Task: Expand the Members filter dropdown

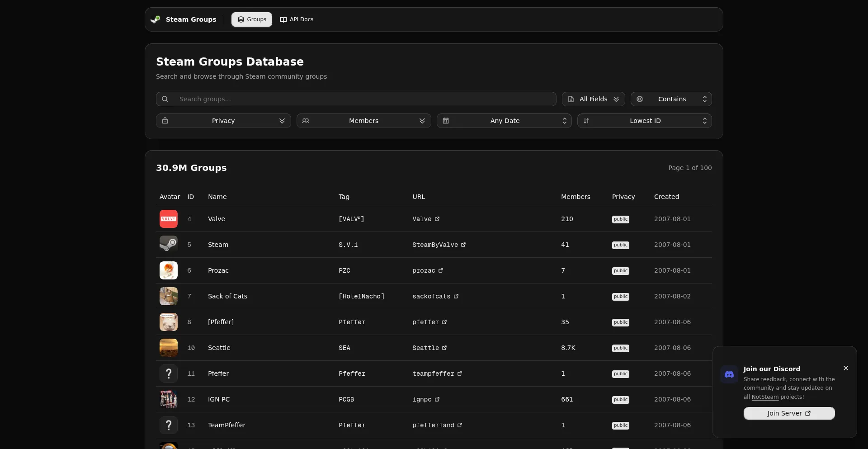Action: pyautogui.click(x=364, y=121)
